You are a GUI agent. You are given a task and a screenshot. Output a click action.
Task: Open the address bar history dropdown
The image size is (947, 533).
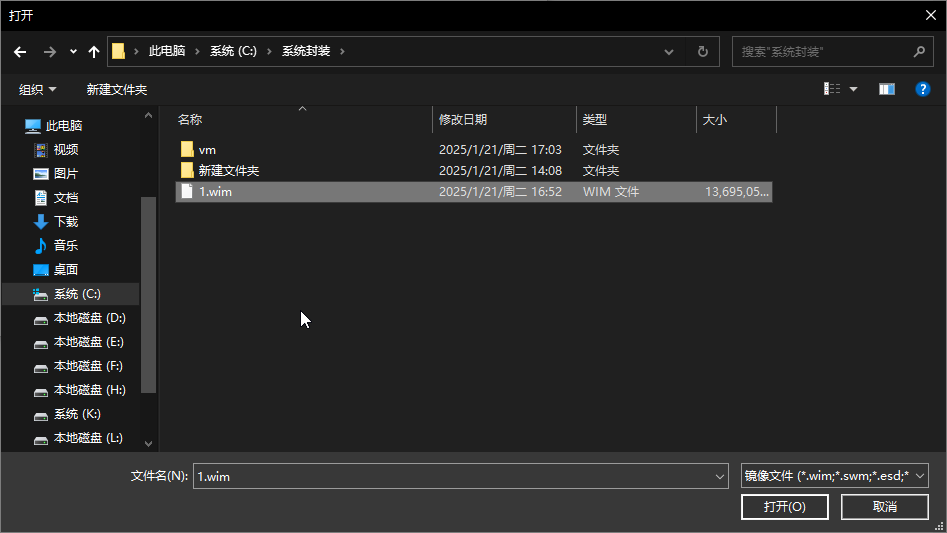click(x=669, y=51)
